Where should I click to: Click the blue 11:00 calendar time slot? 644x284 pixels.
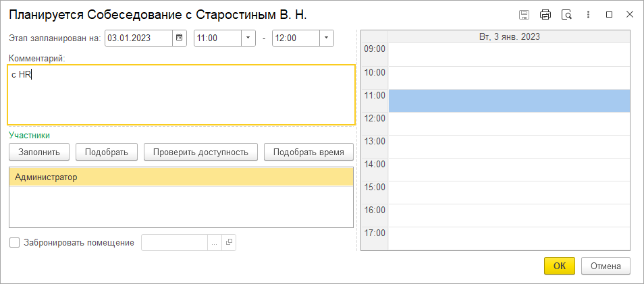tap(509, 101)
